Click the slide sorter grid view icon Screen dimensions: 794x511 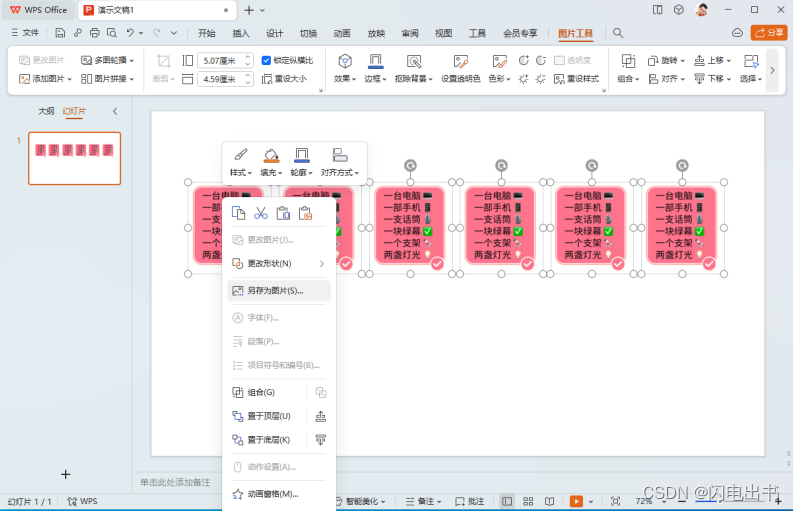pos(528,501)
